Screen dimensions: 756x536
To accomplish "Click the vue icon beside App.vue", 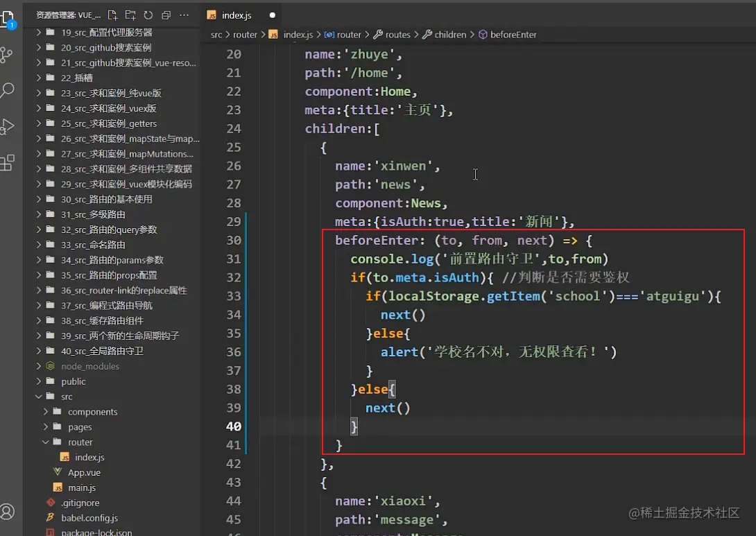I will click(58, 472).
